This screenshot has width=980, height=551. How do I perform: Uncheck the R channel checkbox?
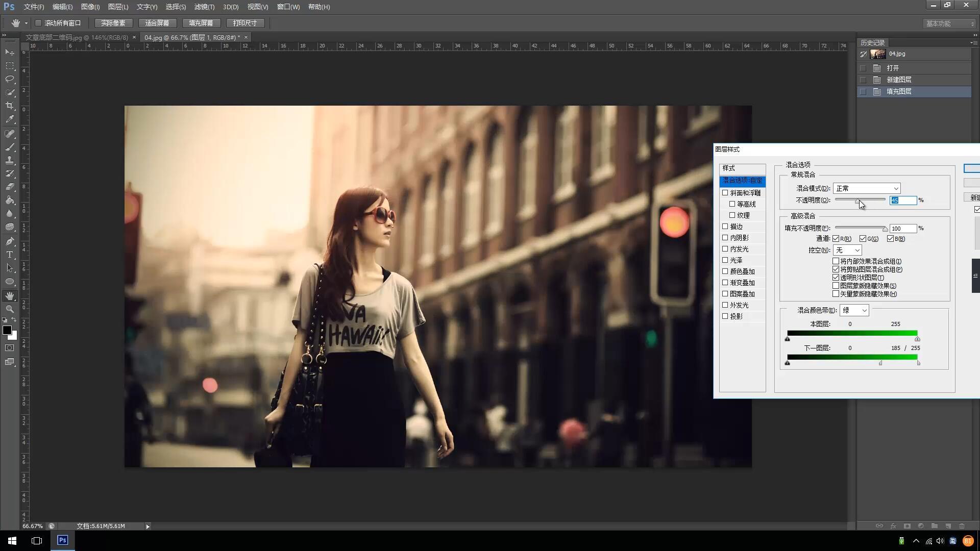pyautogui.click(x=836, y=239)
